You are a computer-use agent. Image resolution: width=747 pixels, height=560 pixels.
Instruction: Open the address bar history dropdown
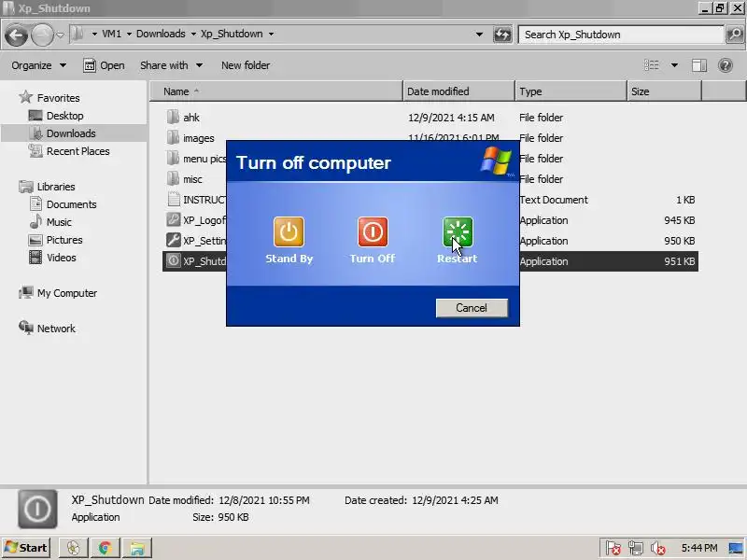pos(479,35)
